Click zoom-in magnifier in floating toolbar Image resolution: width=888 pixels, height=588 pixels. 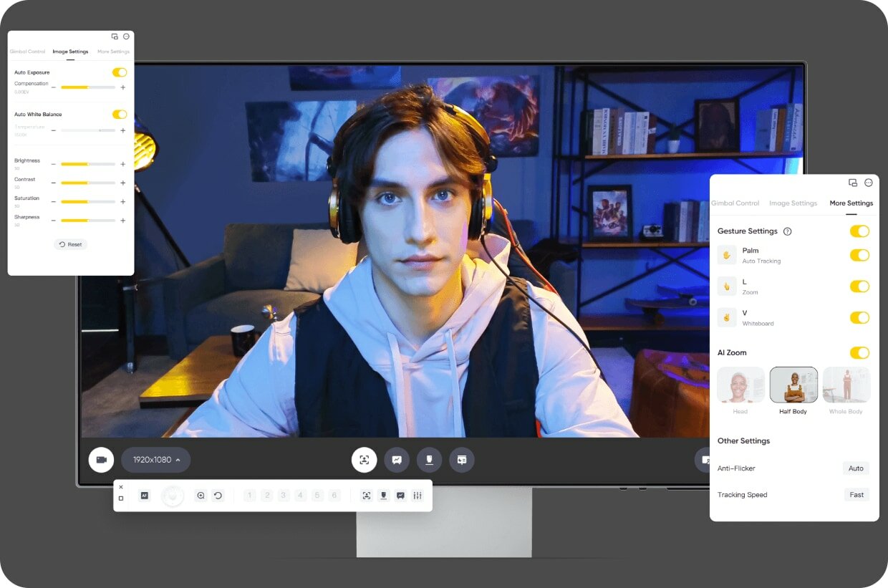tap(201, 496)
